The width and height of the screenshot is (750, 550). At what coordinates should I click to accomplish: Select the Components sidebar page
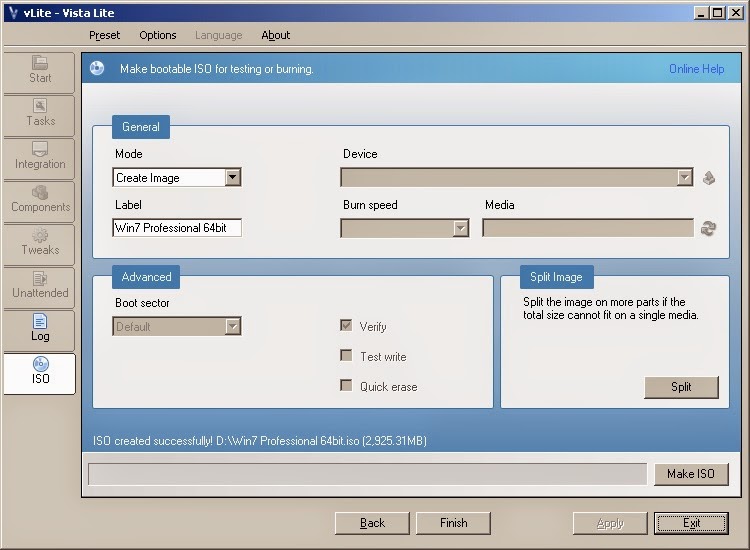pyautogui.click(x=39, y=202)
